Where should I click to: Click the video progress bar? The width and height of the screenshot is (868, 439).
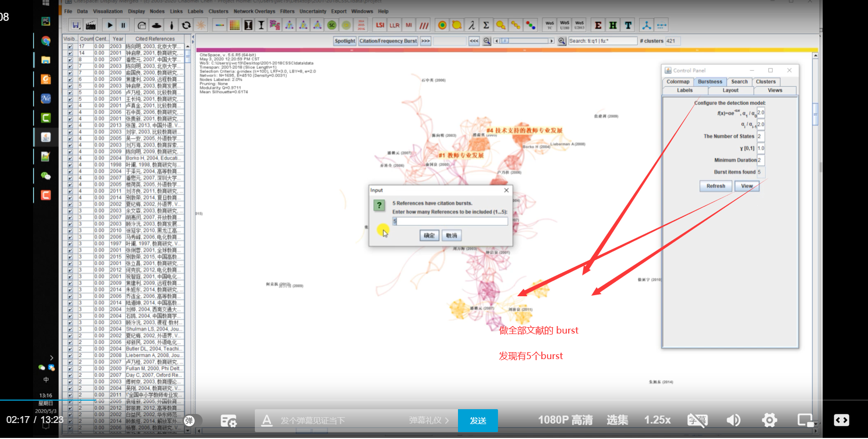(434, 400)
